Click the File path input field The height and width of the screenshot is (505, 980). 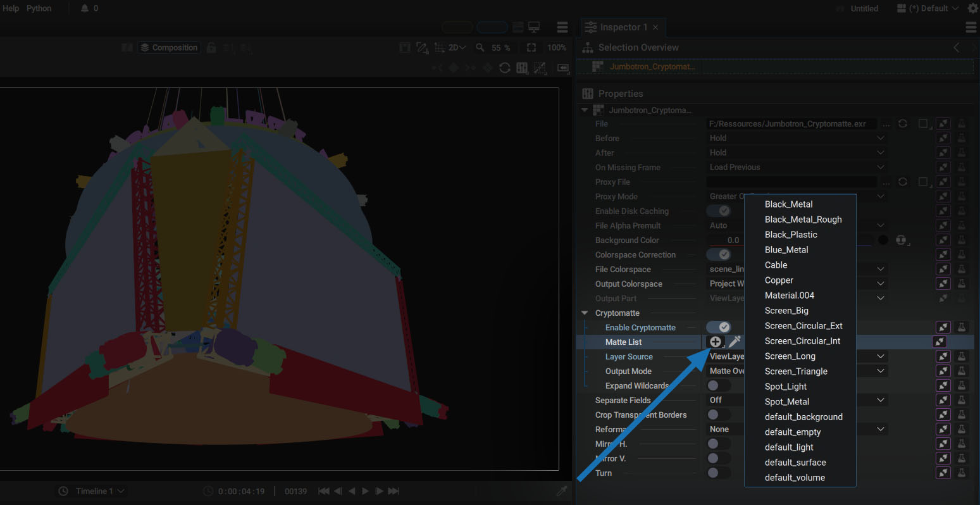pyautogui.click(x=791, y=124)
